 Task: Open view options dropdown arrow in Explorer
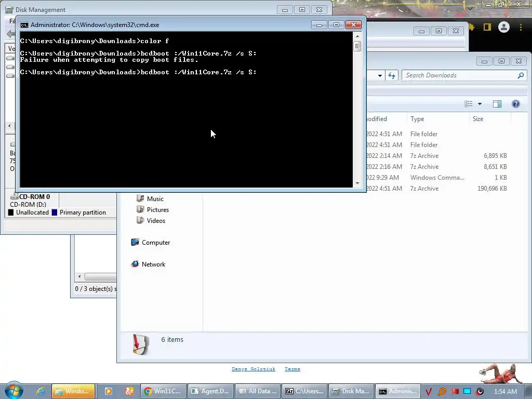[480, 104]
